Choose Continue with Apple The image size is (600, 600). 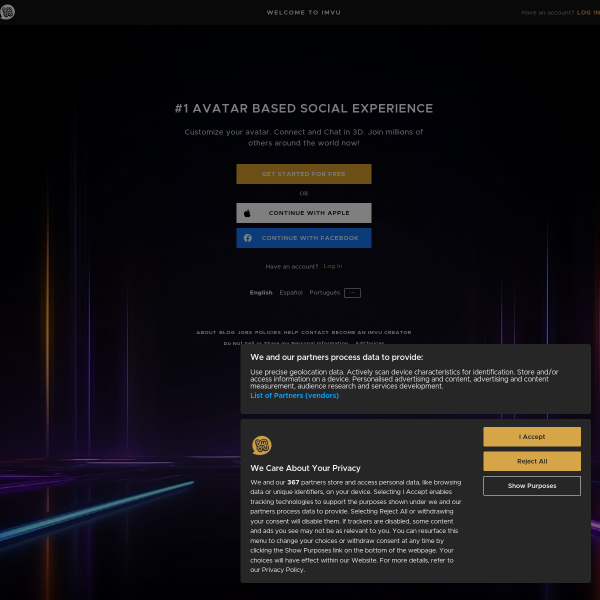303,213
